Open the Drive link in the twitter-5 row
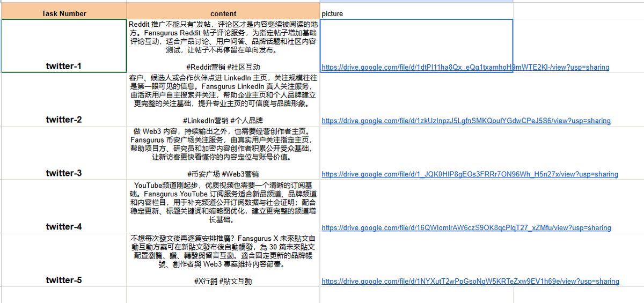Image resolution: width=644 pixels, height=303 pixels. [x=470, y=282]
